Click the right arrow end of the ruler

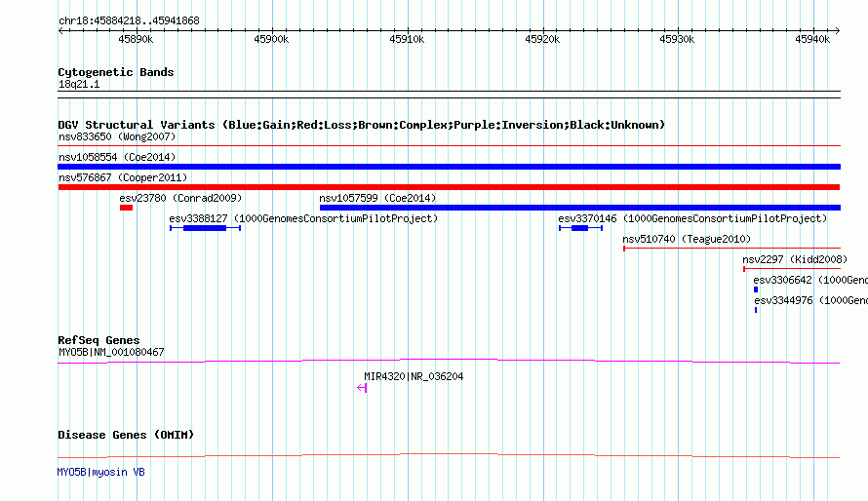pyautogui.click(x=838, y=31)
